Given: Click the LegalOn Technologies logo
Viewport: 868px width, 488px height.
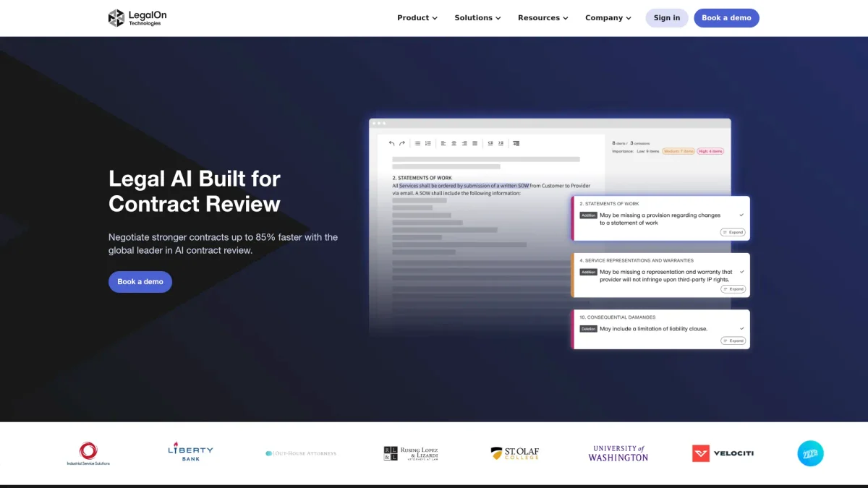Looking at the screenshot, I should point(137,18).
